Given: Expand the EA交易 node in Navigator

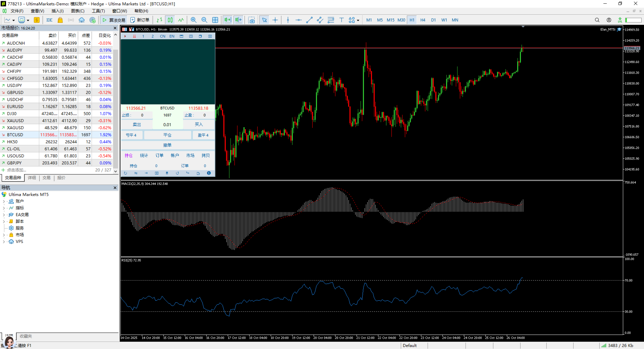Looking at the screenshot, I should point(4,215).
